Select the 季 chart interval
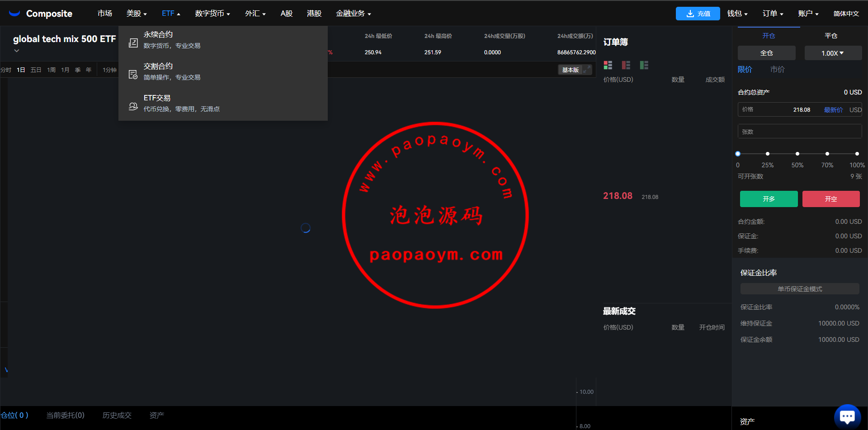Image resolution: width=868 pixels, height=430 pixels. (78, 70)
